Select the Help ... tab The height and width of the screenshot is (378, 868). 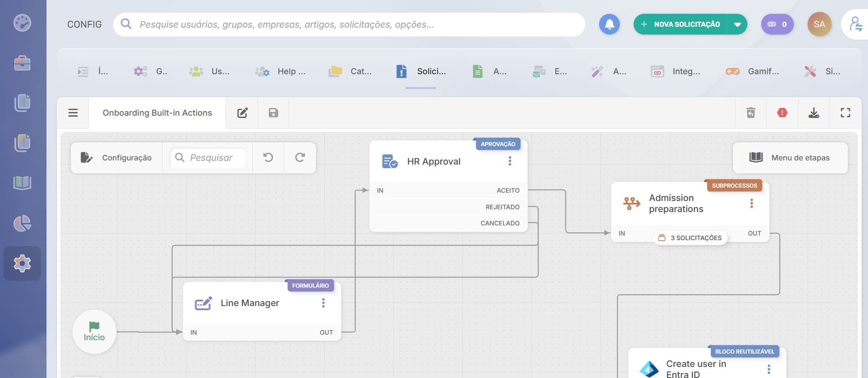click(280, 71)
